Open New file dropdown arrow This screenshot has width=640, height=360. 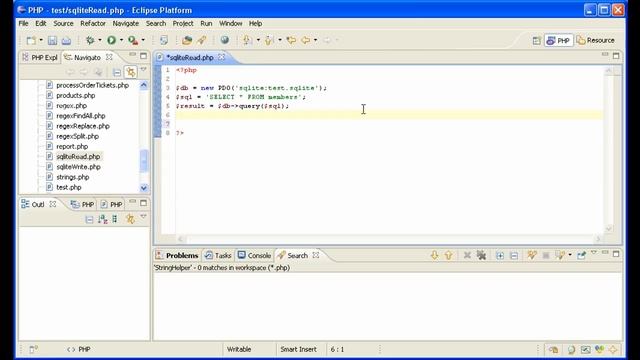pos(41,40)
